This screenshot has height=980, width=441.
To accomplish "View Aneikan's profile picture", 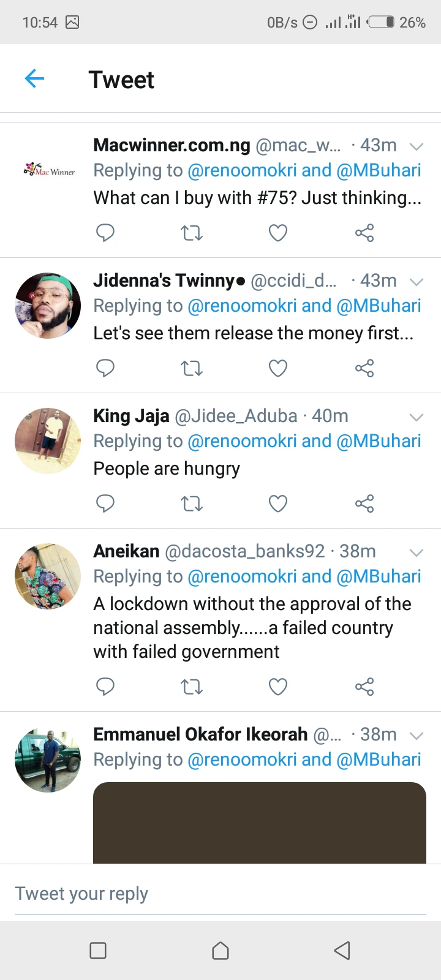I will [48, 576].
